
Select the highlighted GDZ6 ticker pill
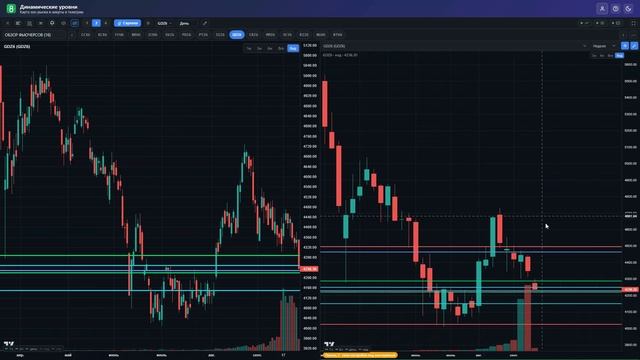[237, 35]
